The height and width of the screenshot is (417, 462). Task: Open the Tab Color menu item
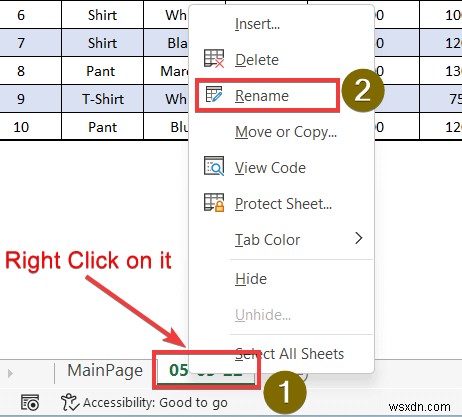267,240
